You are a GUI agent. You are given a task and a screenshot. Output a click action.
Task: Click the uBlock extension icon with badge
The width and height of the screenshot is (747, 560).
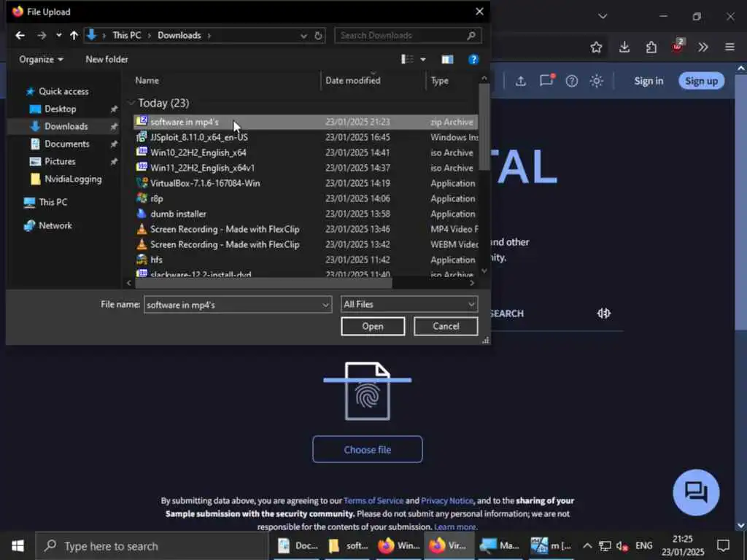point(678,46)
